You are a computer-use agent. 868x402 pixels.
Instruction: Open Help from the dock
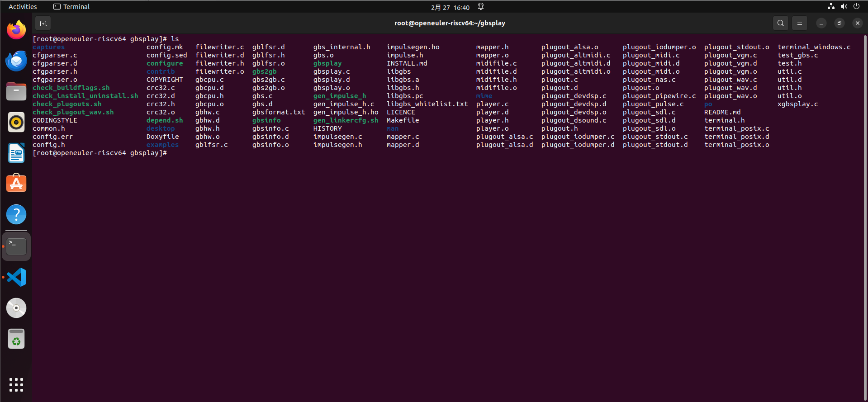click(16, 214)
